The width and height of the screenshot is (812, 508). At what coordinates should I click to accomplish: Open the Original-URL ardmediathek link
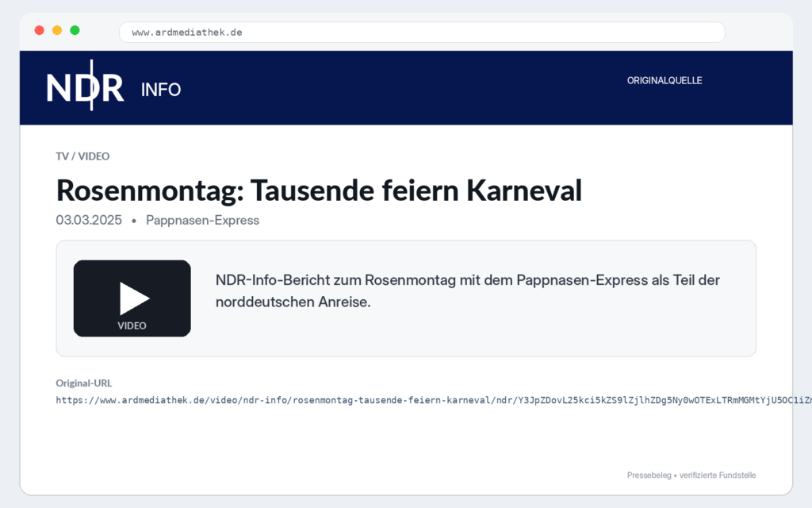[x=434, y=400]
